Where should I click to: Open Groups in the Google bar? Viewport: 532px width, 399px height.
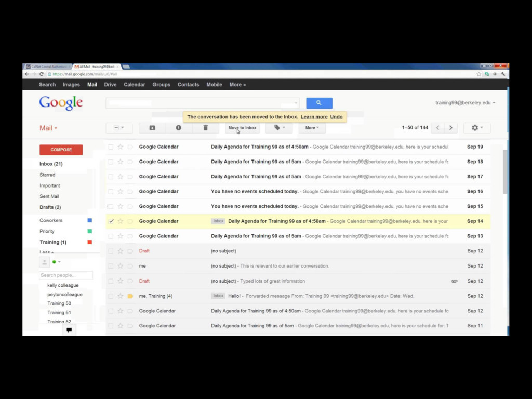[x=161, y=85]
